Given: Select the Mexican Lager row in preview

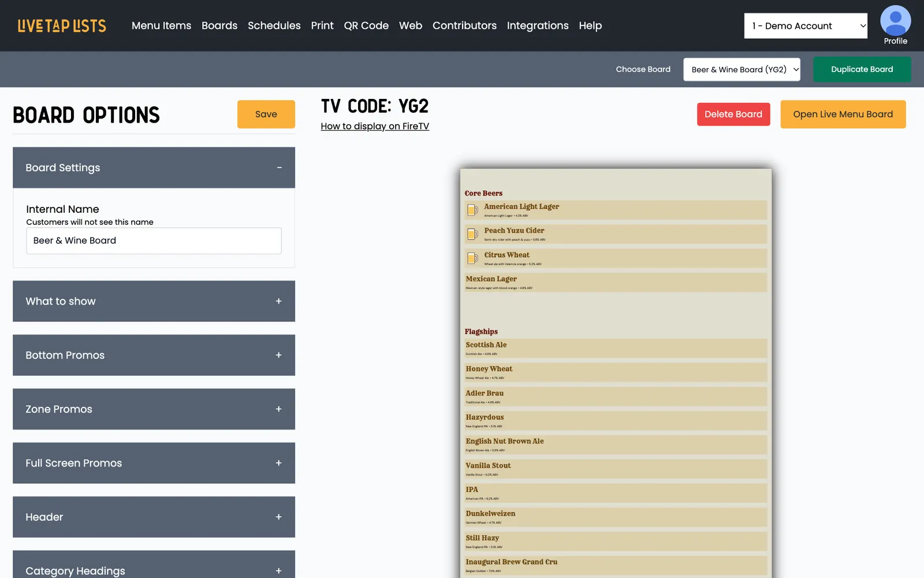Looking at the screenshot, I should pyautogui.click(x=616, y=282).
